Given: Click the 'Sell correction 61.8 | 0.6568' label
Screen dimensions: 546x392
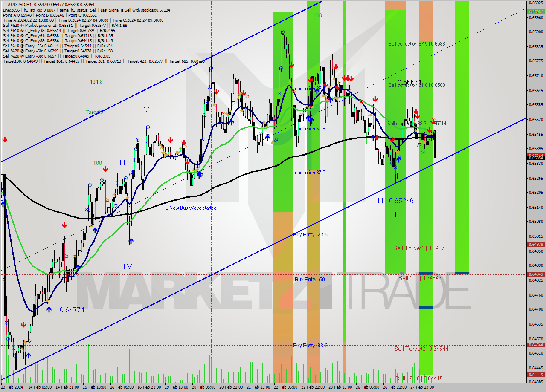Looking at the screenshot, I should coord(417,85).
